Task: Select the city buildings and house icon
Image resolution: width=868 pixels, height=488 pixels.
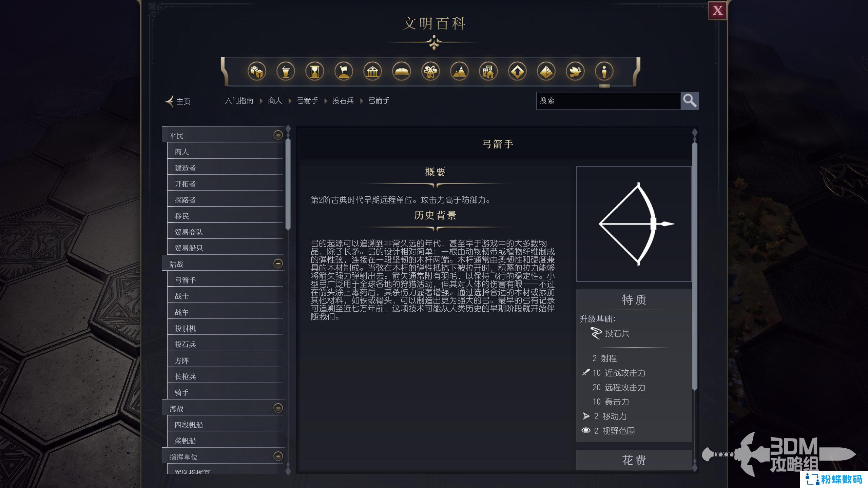Action: coord(488,72)
